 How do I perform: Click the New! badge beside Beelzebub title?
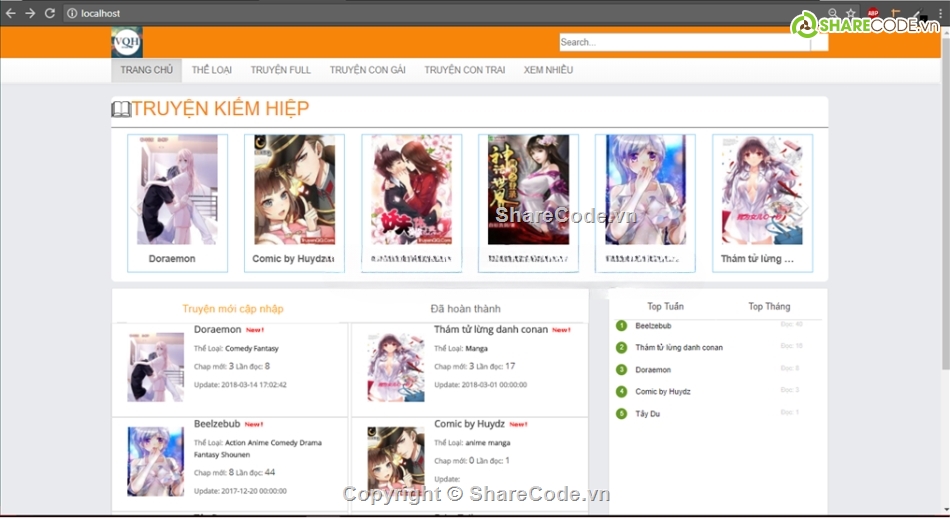254,425
